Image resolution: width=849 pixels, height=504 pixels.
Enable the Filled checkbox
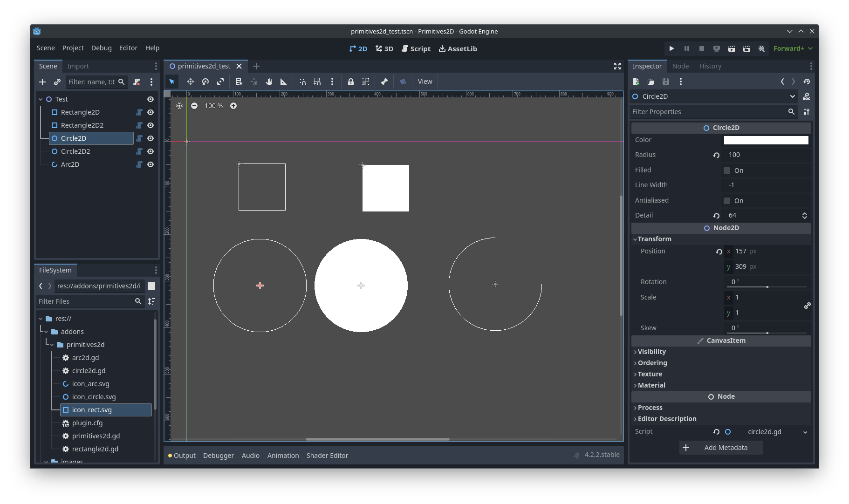[x=727, y=170]
